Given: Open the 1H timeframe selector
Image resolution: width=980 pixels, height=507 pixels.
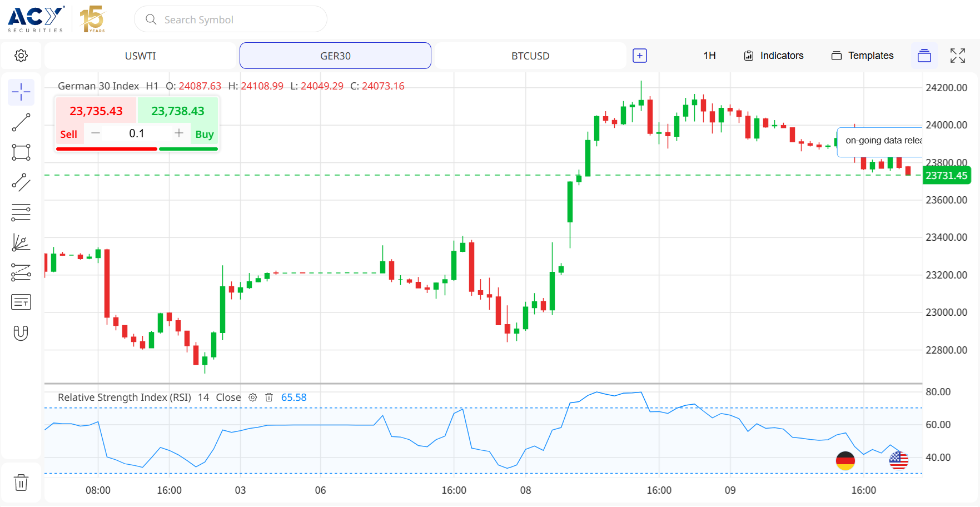Looking at the screenshot, I should [709, 56].
